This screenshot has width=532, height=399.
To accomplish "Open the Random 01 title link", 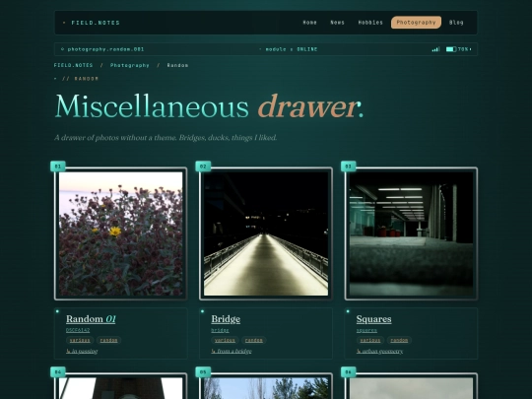I will coord(91,319).
